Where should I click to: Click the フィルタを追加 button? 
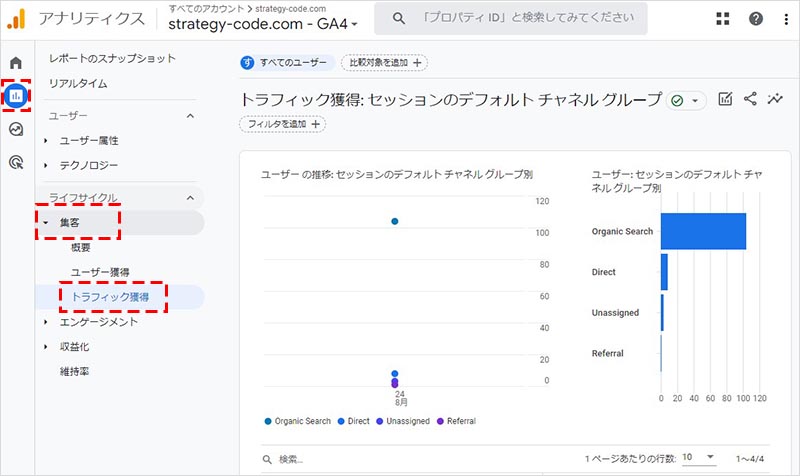(x=284, y=124)
